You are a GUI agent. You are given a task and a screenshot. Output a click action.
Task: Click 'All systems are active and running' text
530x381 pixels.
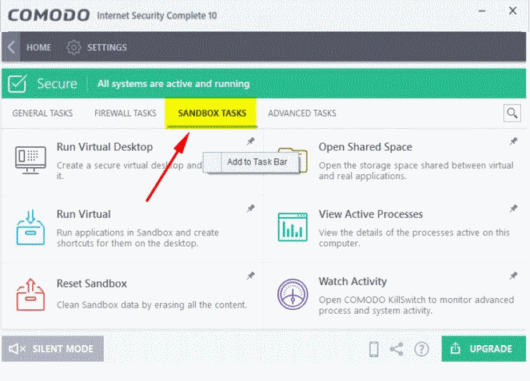[x=173, y=84]
